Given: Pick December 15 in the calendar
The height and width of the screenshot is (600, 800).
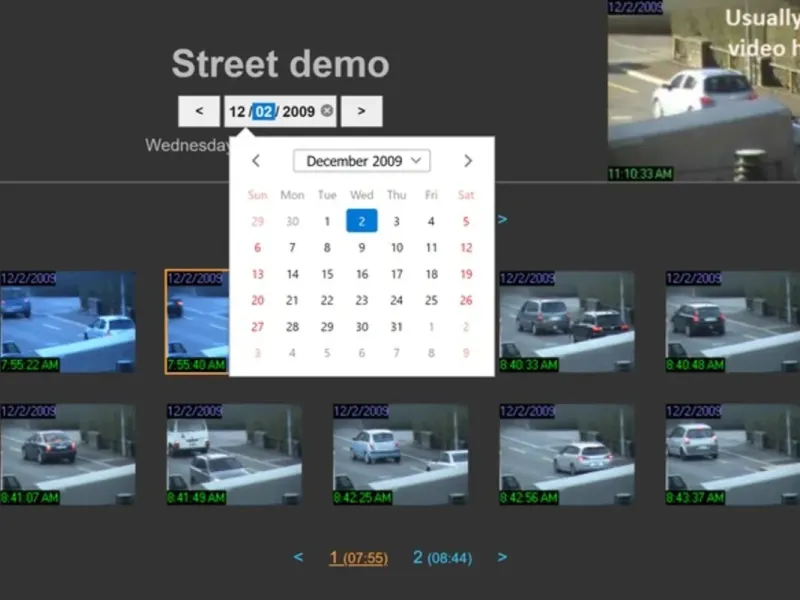Looking at the screenshot, I should tap(327, 274).
